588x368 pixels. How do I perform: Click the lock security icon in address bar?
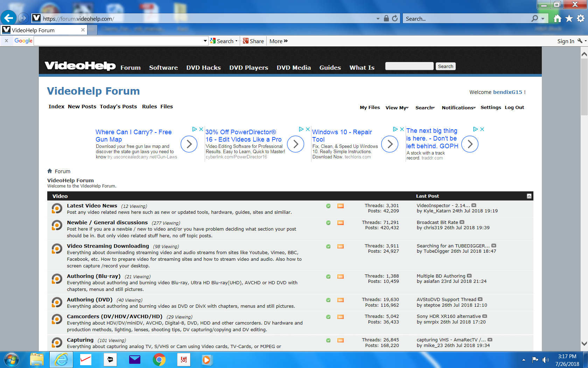pyautogui.click(x=386, y=19)
